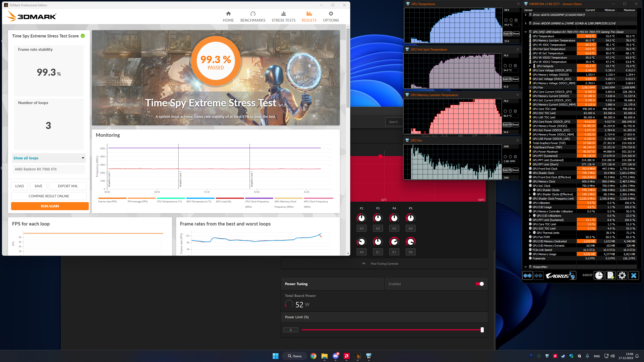Open Discord from the taskbar
Image resolution: width=644 pixels, height=362 pixels.
[x=336, y=356]
